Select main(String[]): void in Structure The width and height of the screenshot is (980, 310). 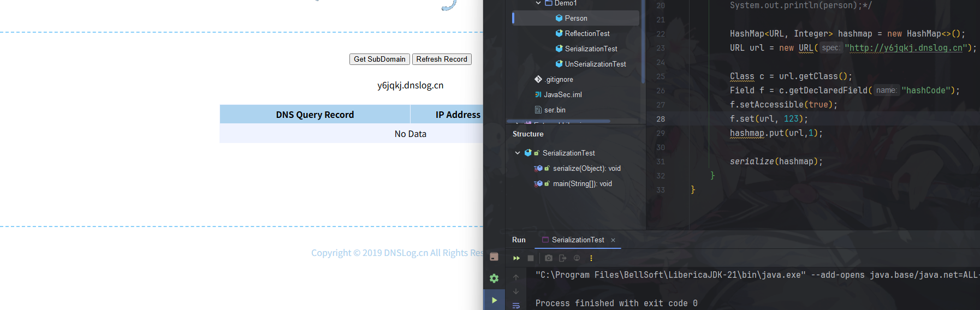coord(582,183)
